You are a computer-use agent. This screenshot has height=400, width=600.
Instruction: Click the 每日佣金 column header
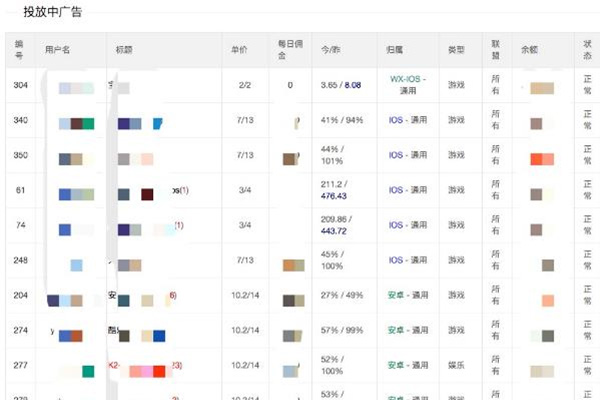pyautogui.click(x=288, y=49)
